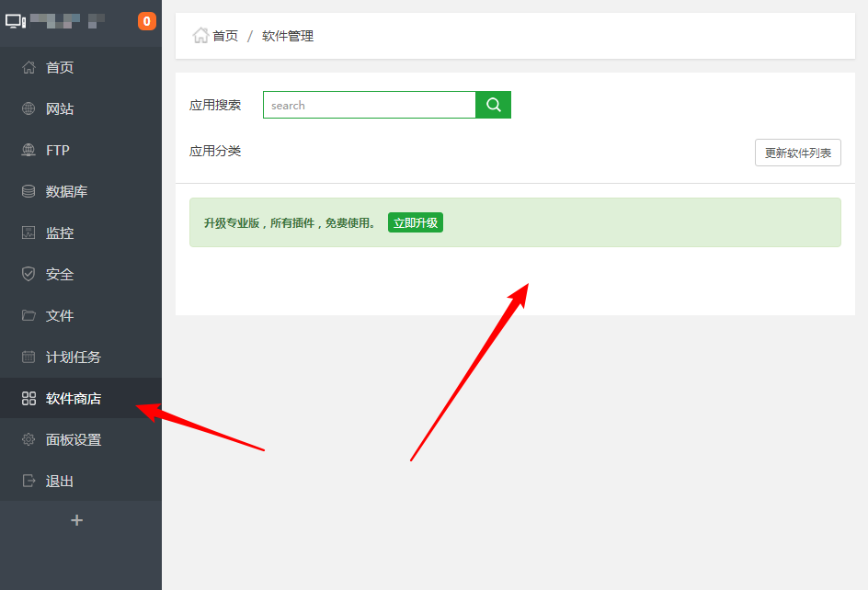Open 网站 via its globe icon
Image resolution: width=868 pixels, height=590 pixels.
click(28, 108)
